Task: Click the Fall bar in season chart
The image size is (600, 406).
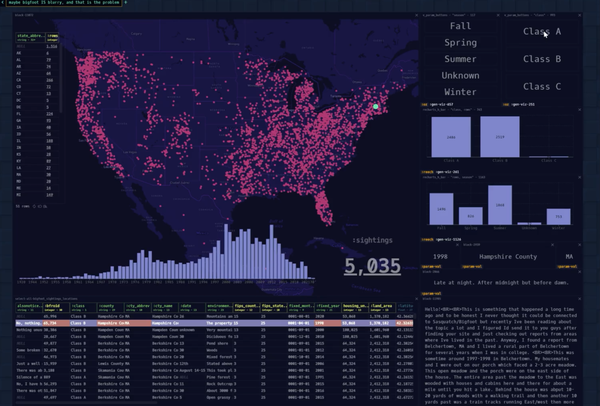Action: tap(441, 209)
